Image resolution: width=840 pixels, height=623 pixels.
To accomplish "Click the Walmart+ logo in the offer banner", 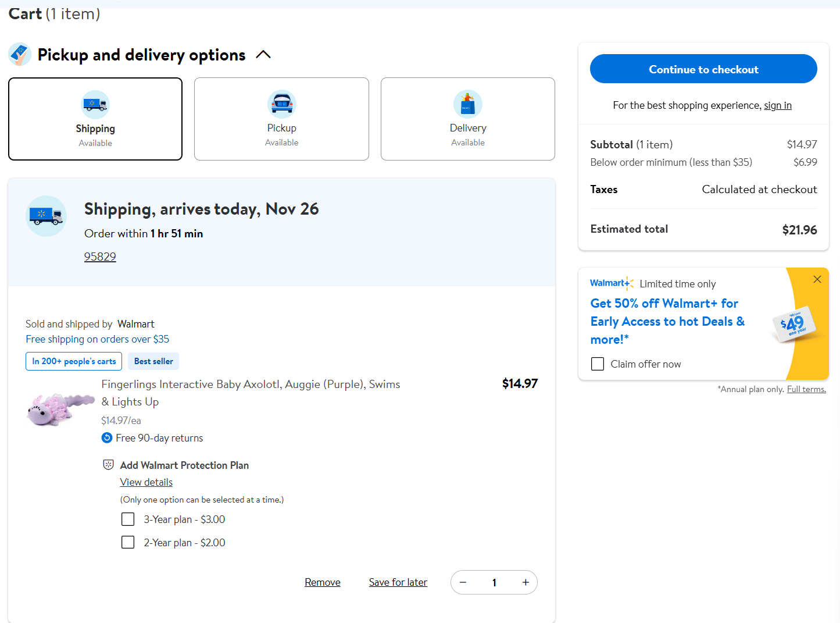I will tap(612, 283).
